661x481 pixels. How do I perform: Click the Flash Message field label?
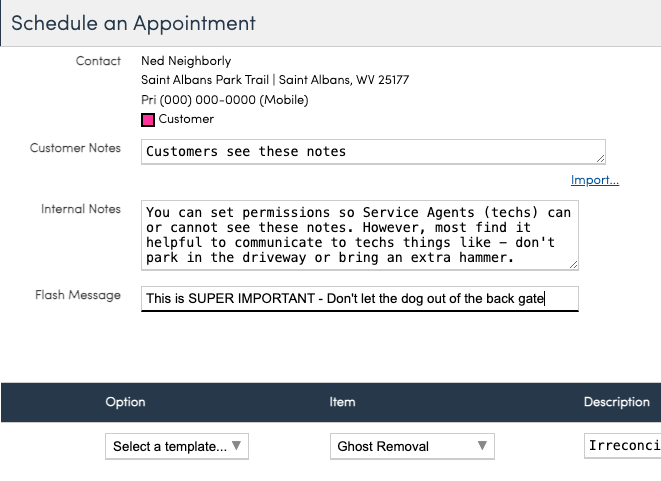(x=77, y=295)
